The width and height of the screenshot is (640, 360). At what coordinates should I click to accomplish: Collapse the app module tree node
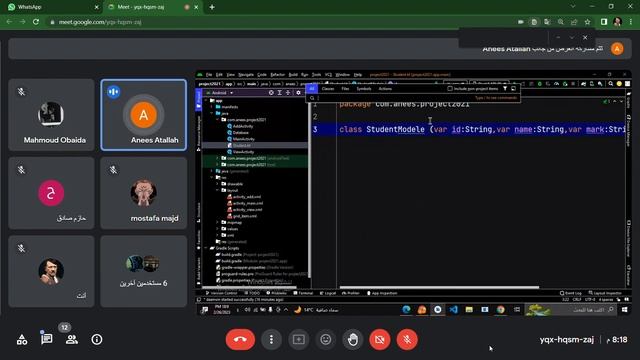tap(207, 100)
